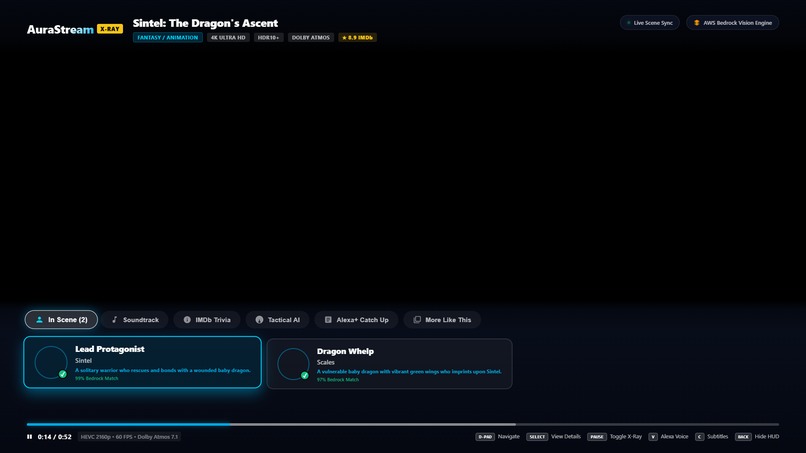Click the 0:14 / 0:52 timecode
This screenshot has height=453, width=806.
click(54, 437)
